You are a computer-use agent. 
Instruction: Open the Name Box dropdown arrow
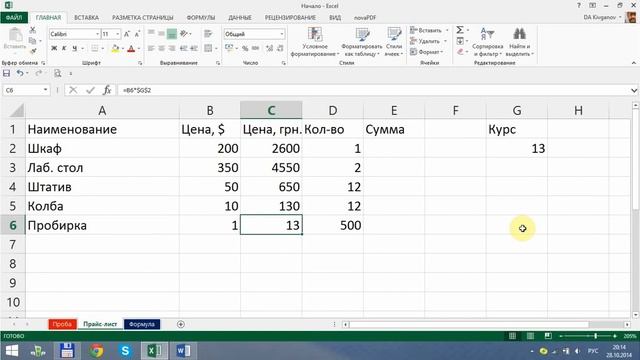coord(45,90)
